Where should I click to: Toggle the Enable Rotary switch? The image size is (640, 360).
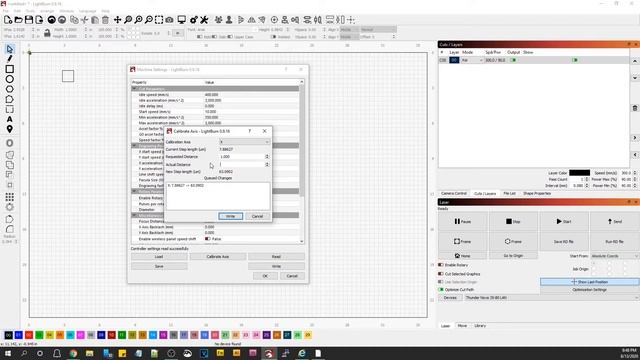[x=441, y=265]
